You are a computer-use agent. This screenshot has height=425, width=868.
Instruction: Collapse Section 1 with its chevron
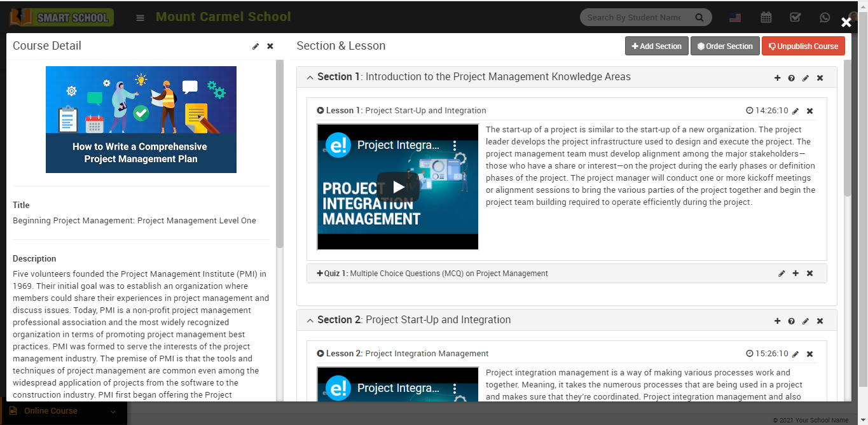[x=310, y=77]
